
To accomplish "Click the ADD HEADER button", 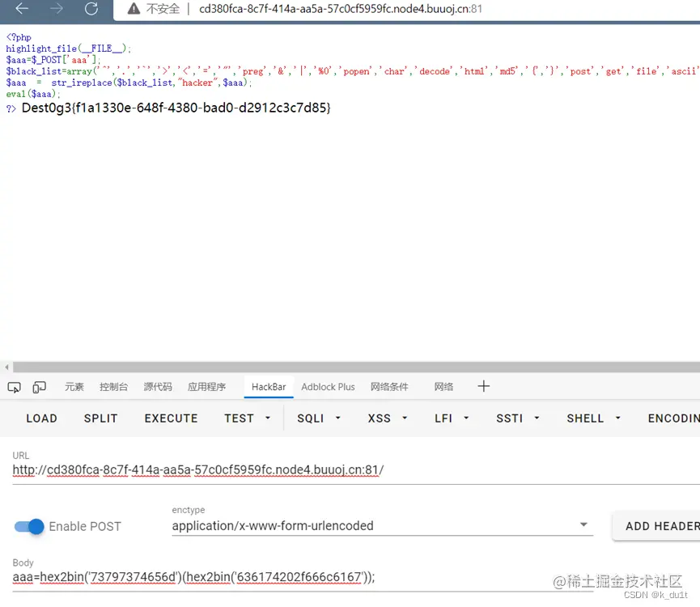I will (656, 526).
